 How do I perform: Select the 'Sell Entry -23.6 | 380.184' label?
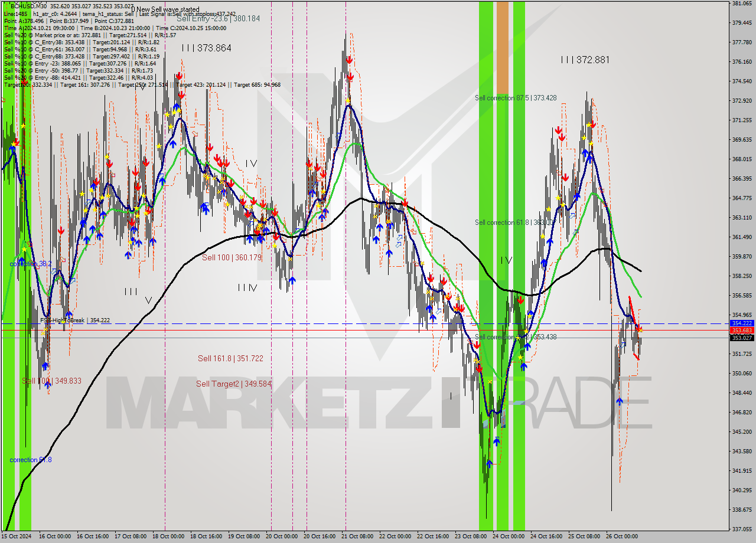(218, 18)
